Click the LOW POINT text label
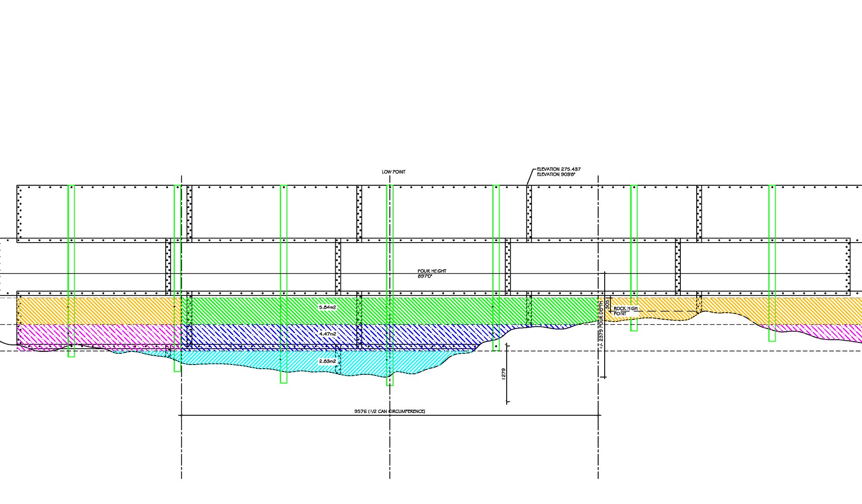The height and width of the screenshot is (504, 862). pos(393,172)
